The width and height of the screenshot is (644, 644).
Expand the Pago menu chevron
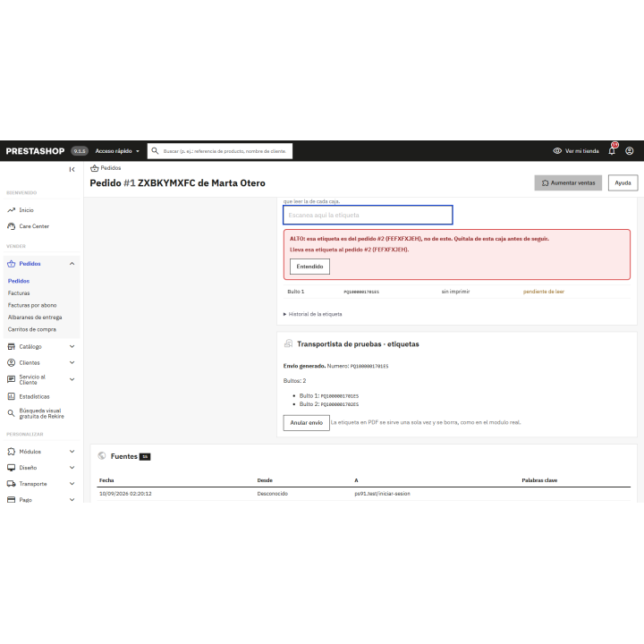coord(72,500)
